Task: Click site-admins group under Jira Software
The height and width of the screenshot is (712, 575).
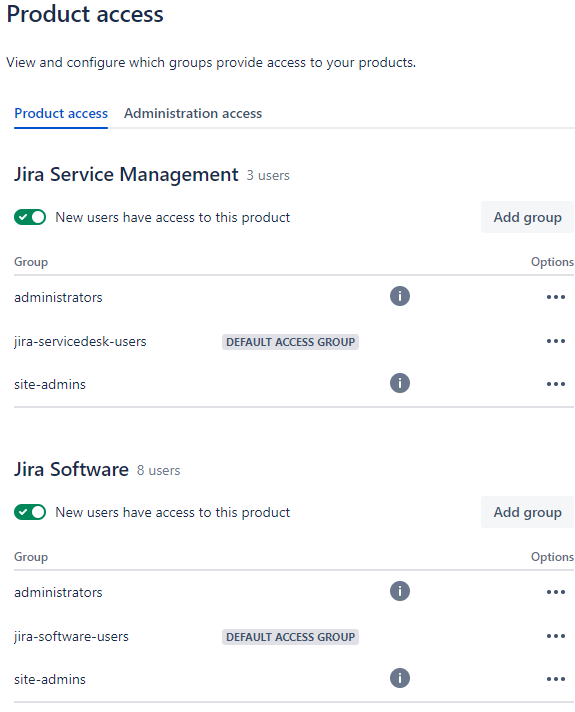Action: (x=50, y=680)
